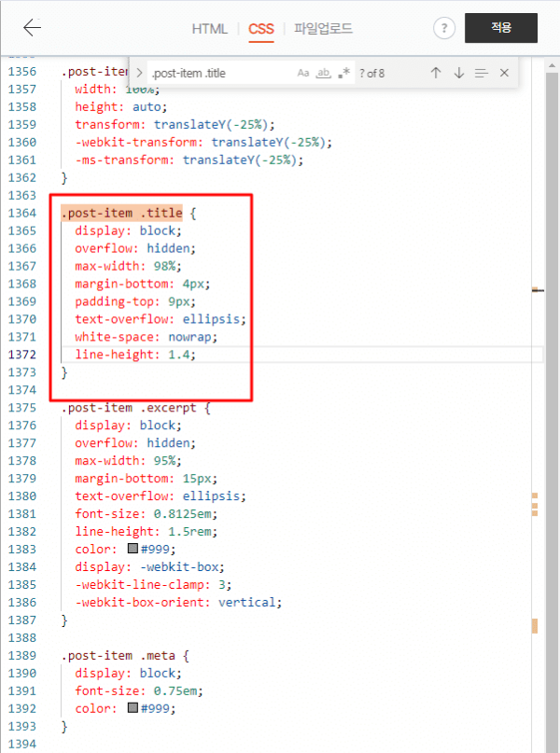Click -webkit-transform: translateY(-25%) line
The height and width of the screenshot is (753, 560).
click(203, 142)
